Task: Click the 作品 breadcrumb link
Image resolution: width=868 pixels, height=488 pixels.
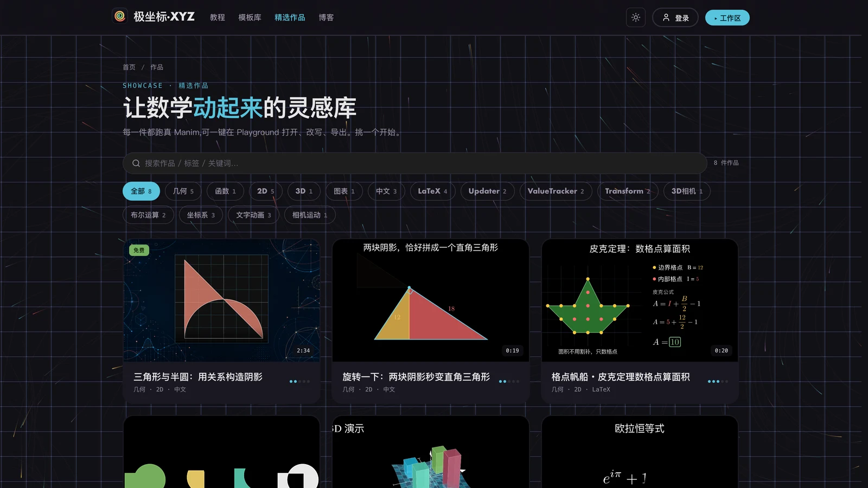Action: coord(157,67)
